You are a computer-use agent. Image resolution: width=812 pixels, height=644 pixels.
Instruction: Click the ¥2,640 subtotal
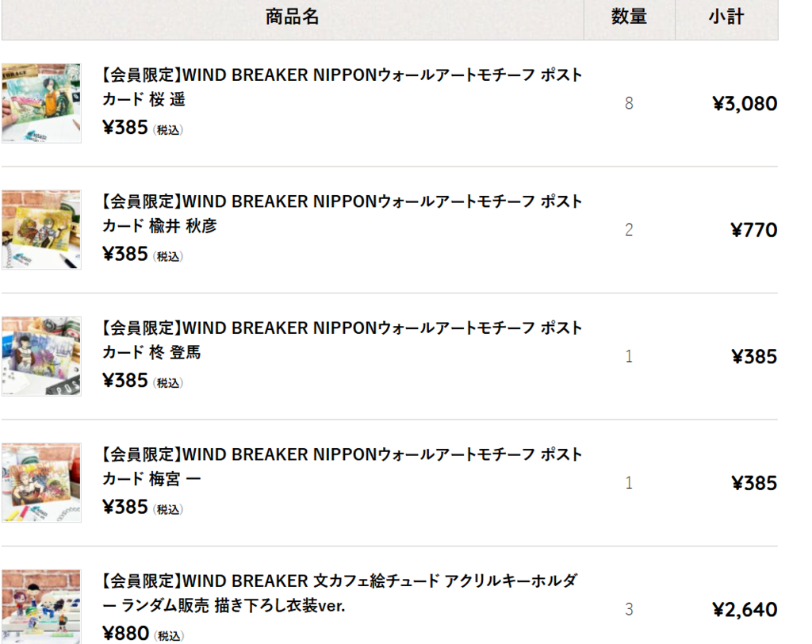pyautogui.click(x=745, y=610)
